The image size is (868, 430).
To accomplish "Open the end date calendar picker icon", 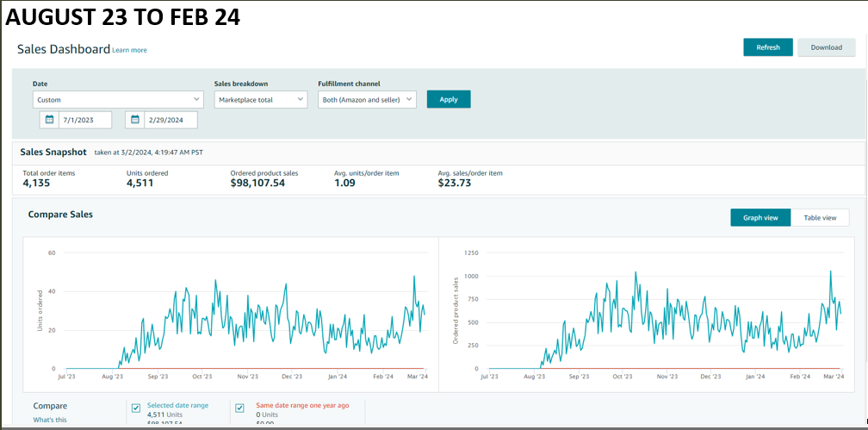I will 135,120.
